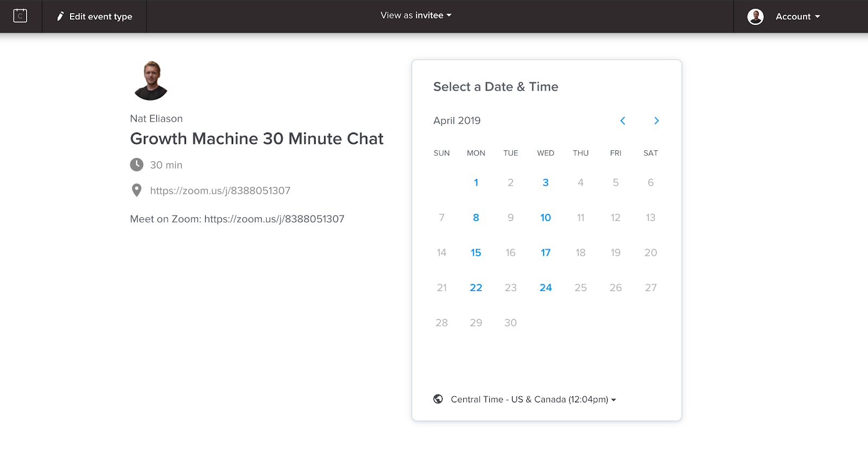Select April 15 on calendar
Screen dimensions: 868x461
point(476,252)
